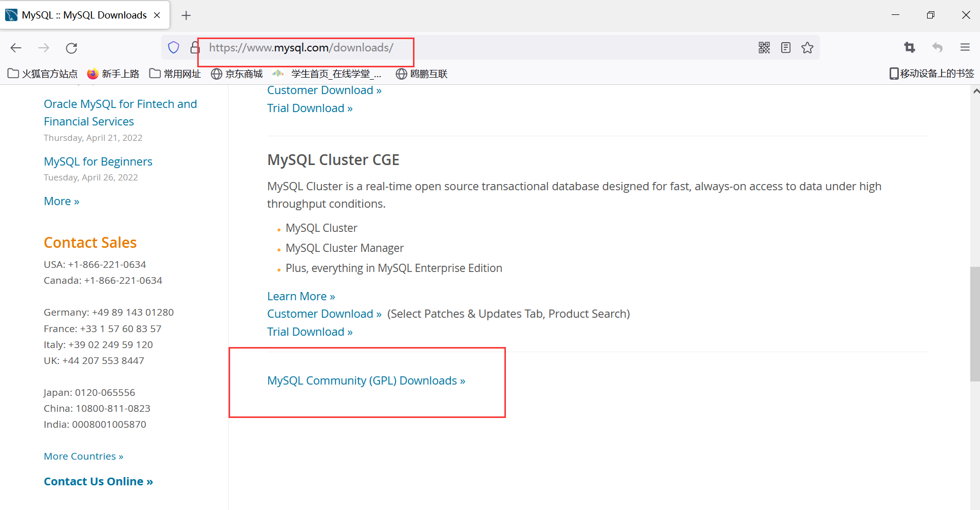Viewport: 980px width, 510px height.
Task: Click the scrollbar up arrow
Action: click(975, 91)
